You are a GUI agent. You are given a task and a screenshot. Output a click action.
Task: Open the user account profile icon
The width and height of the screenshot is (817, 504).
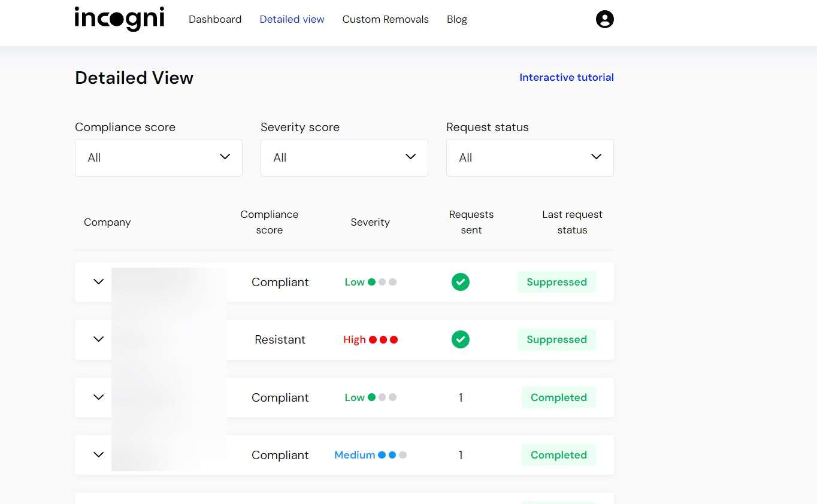click(604, 19)
